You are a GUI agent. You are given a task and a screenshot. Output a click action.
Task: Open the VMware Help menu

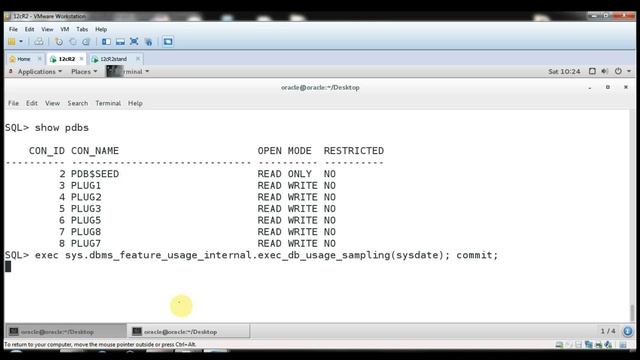click(101, 29)
